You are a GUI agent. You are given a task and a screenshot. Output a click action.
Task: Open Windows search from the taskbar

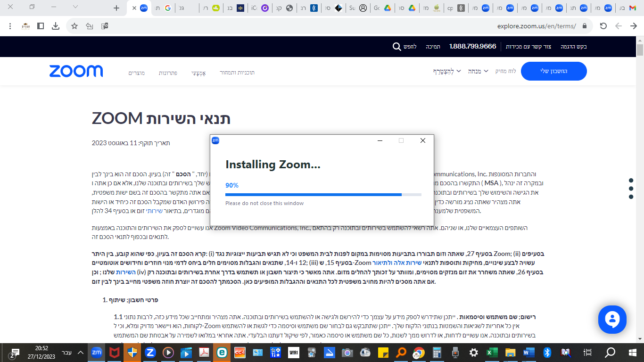coord(610,353)
